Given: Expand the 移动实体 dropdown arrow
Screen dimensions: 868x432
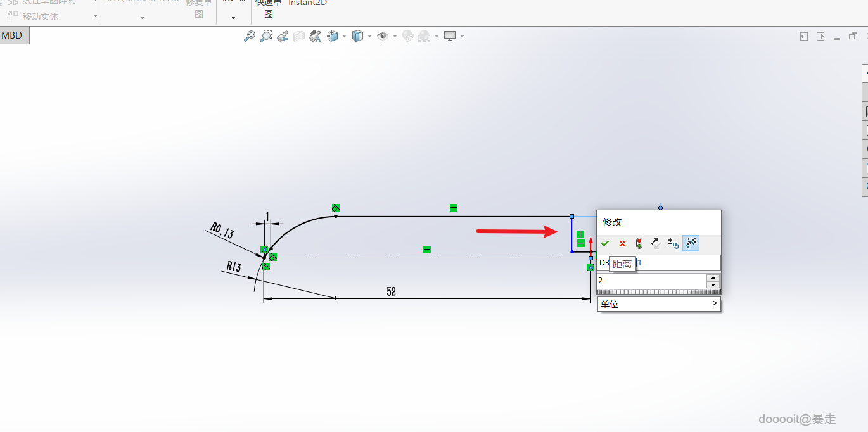Looking at the screenshot, I should [x=95, y=16].
